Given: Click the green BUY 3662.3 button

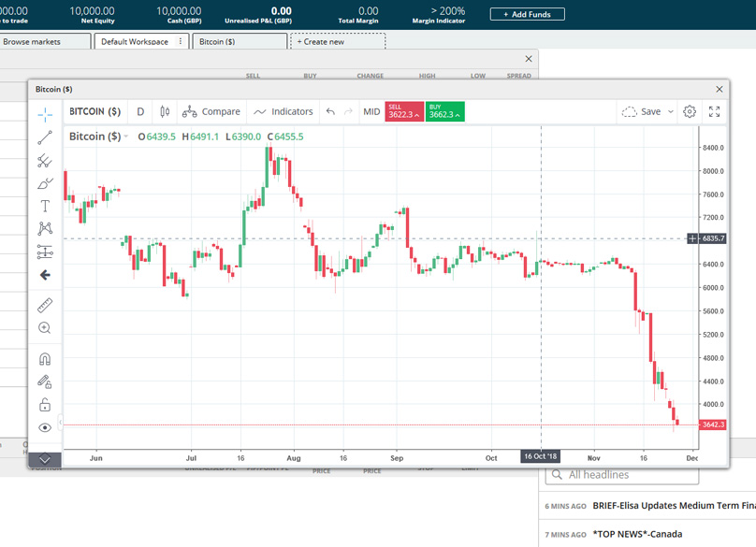Looking at the screenshot, I should 444,112.
